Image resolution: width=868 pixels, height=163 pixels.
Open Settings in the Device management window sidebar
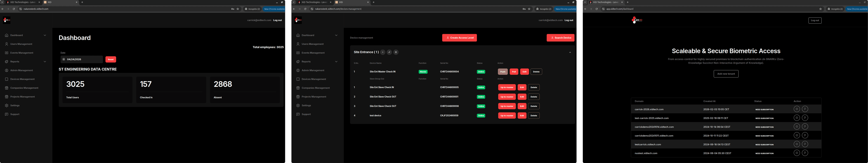click(306, 105)
